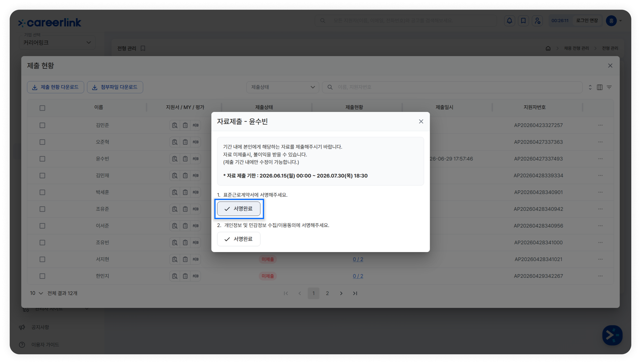The width and height of the screenshot is (641, 364).
Task: Go to next page arrow
Action: [x=341, y=293]
